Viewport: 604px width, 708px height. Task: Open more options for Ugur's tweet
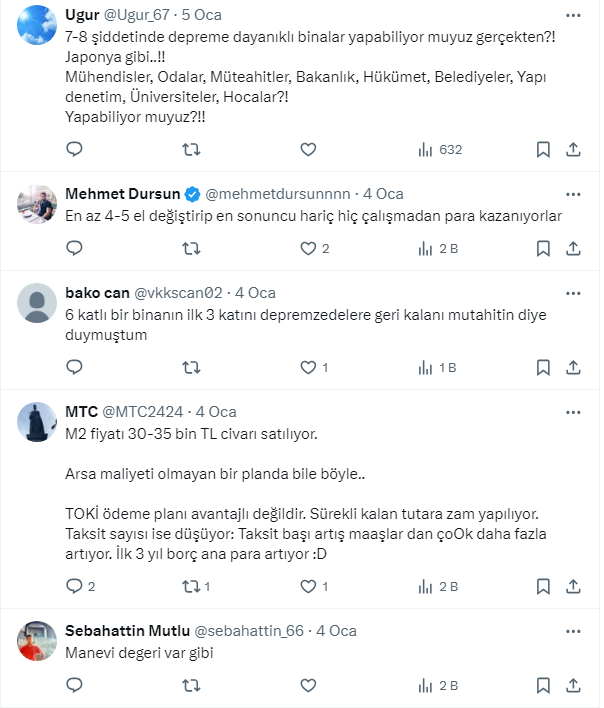(x=572, y=18)
